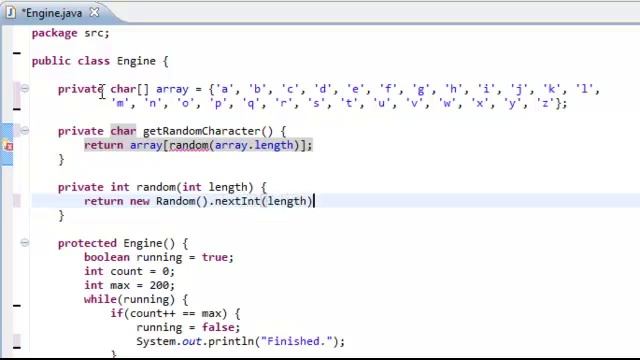Image resolution: width=640 pixels, height=360 pixels.
Task: Click 'nextInt(length)' in the return line
Action: click(264, 201)
